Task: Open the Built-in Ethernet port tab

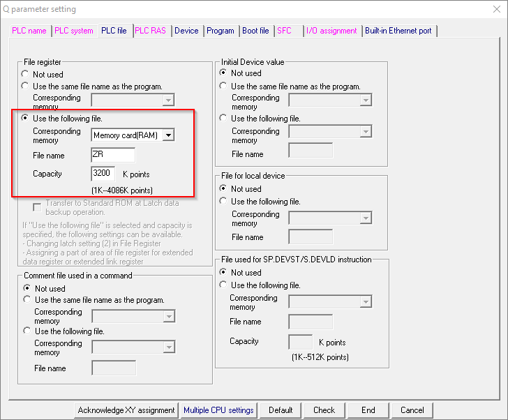Action: pos(398,31)
